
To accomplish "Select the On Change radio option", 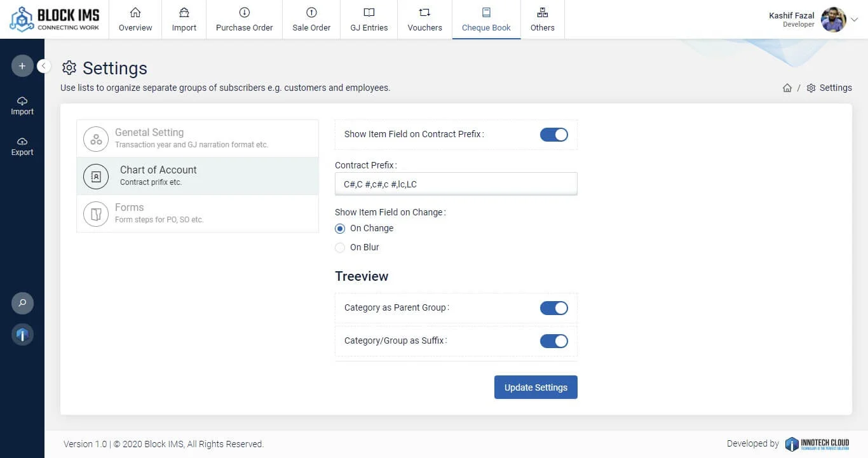I will 341,229.
